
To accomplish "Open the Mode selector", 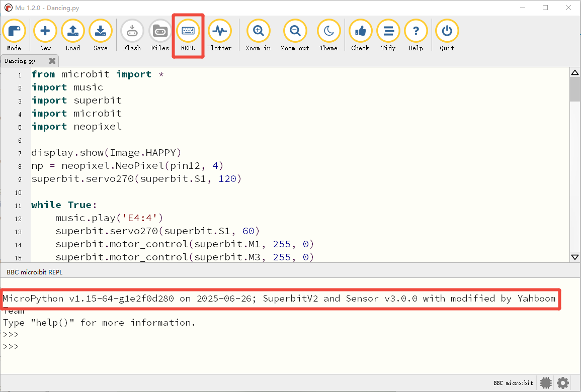I will pyautogui.click(x=14, y=35).
